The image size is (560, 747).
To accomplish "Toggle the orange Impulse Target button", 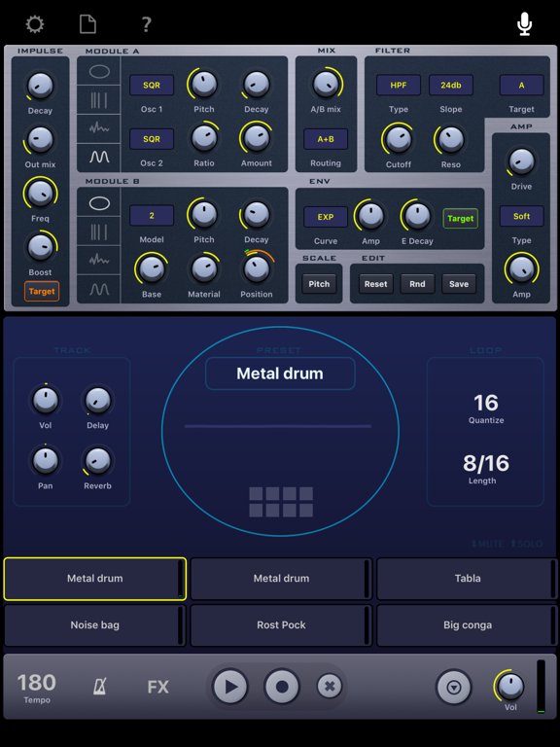I will click(x=42, y=291).
